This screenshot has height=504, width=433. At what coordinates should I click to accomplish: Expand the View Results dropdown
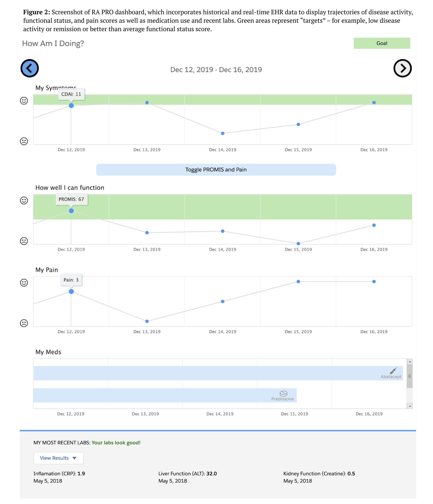[x=58, y=458]
